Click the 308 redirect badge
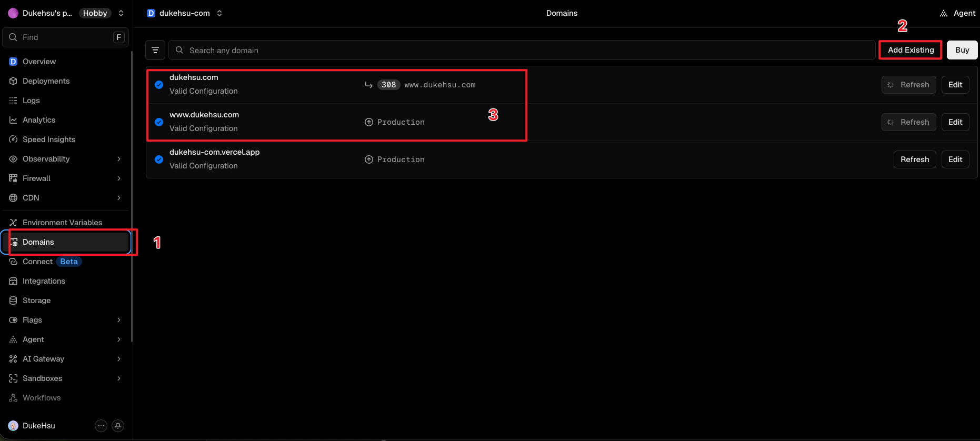The width and height of the screenshot is (980, 441). coord(389,85)
